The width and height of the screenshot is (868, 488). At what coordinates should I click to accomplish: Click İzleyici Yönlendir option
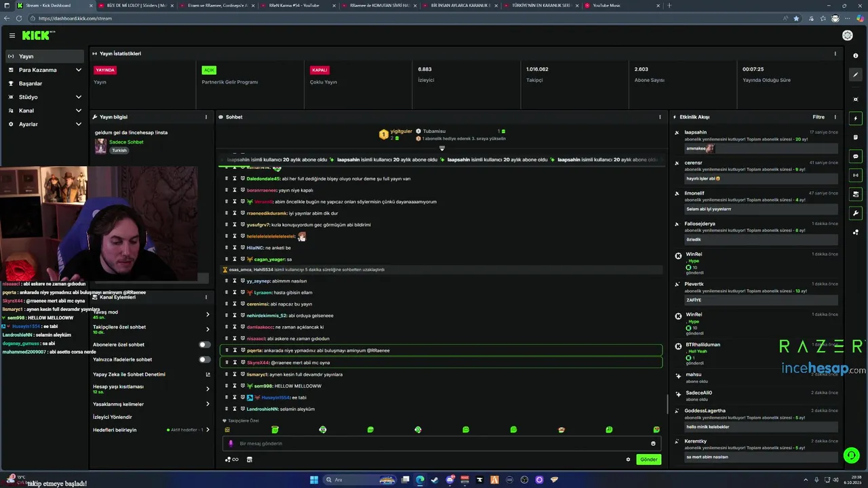coord(113,417)
